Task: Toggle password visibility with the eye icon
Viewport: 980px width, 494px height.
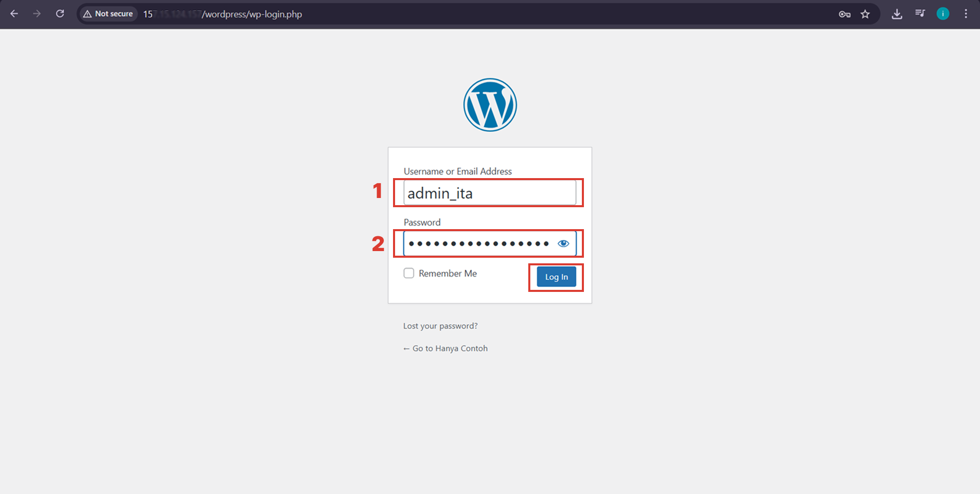Action: coord(563,243)
